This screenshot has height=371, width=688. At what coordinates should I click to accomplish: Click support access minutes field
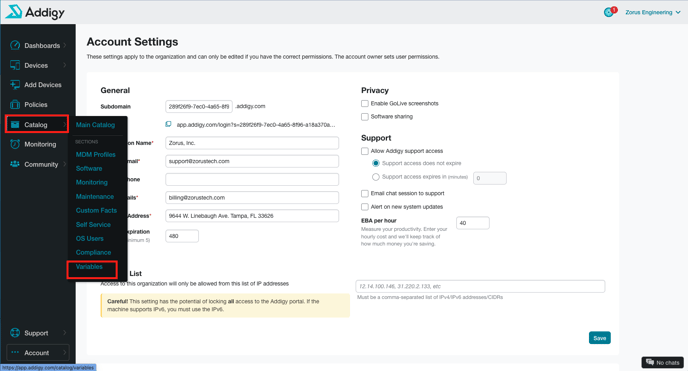490,178
